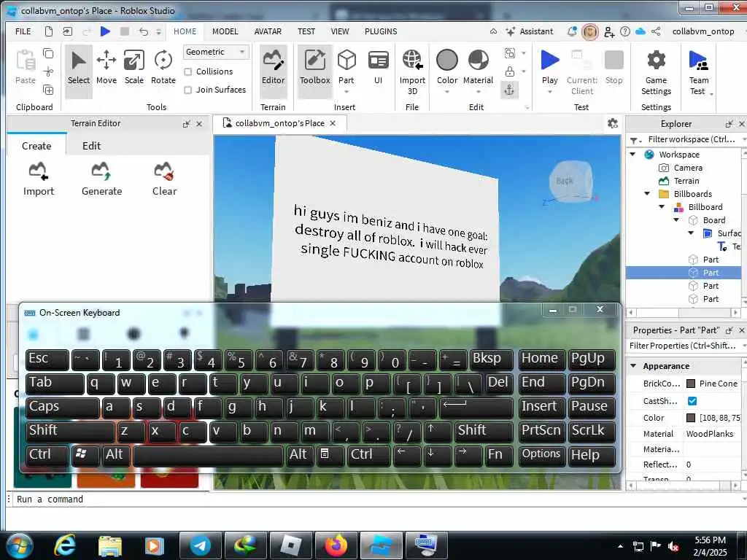Viewport: 747px width, 560px height.
Task: Click the Share icon near username
Action: point(656,31)
